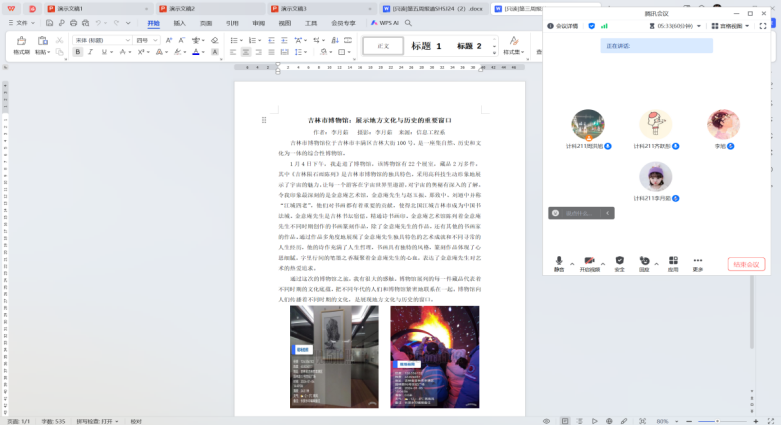
Task: Expand the font name dropdown 宋体
Action: [128, 40]
